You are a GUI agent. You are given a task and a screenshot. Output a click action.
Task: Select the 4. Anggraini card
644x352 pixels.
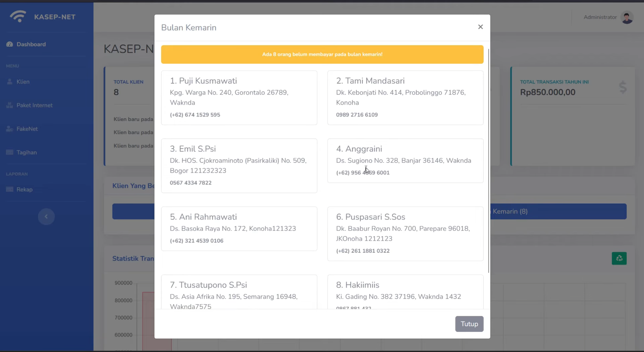[405, 161]
